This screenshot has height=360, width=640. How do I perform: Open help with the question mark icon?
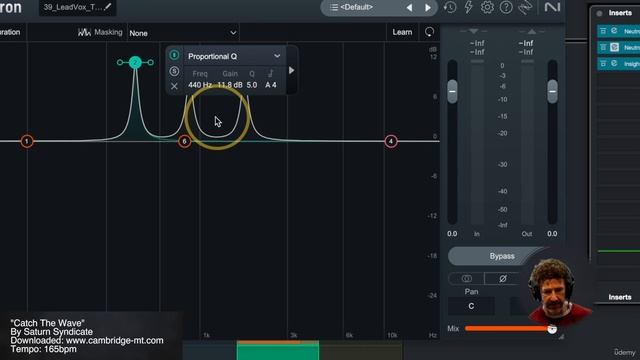pyautogui.click(x=506, y=7)
